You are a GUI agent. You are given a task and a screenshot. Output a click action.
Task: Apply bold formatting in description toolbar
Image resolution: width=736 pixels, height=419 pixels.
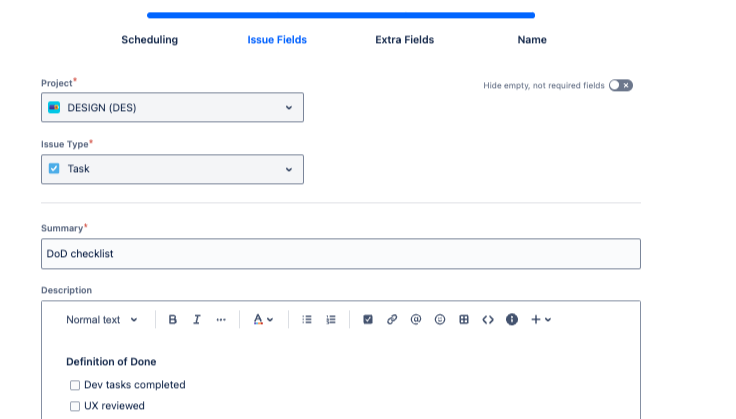tap(173, 320)
